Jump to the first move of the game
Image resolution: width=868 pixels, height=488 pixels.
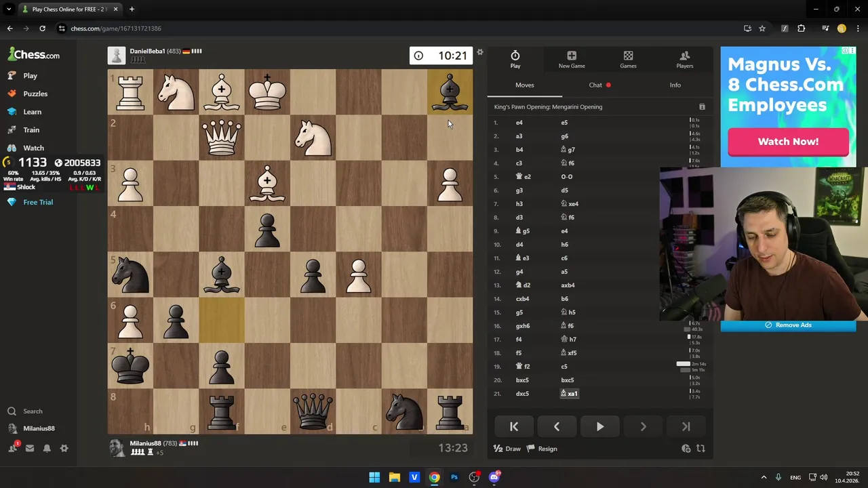click(x=513, y=426)
